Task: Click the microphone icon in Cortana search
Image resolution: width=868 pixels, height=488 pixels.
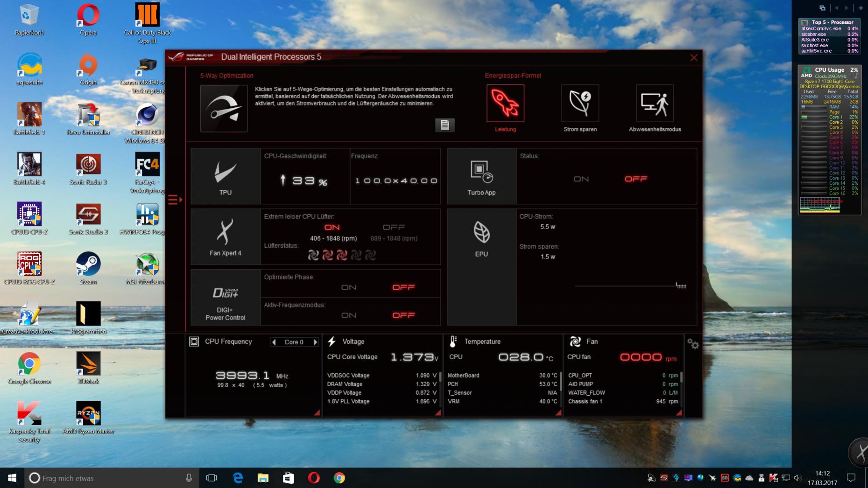Action: tap(189, 478)
